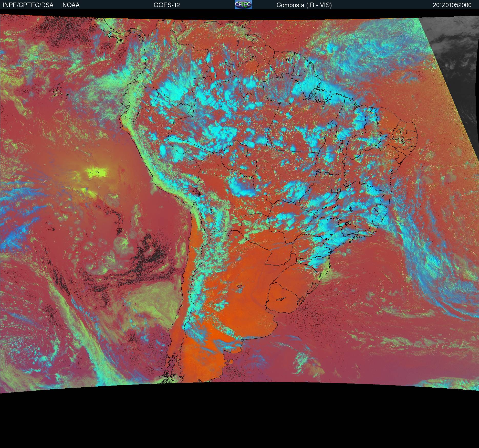The height and width of the screenshot is (448, 479).
Task: Click the small lake outline in Uruguay
Action: (x=281, y=299)
